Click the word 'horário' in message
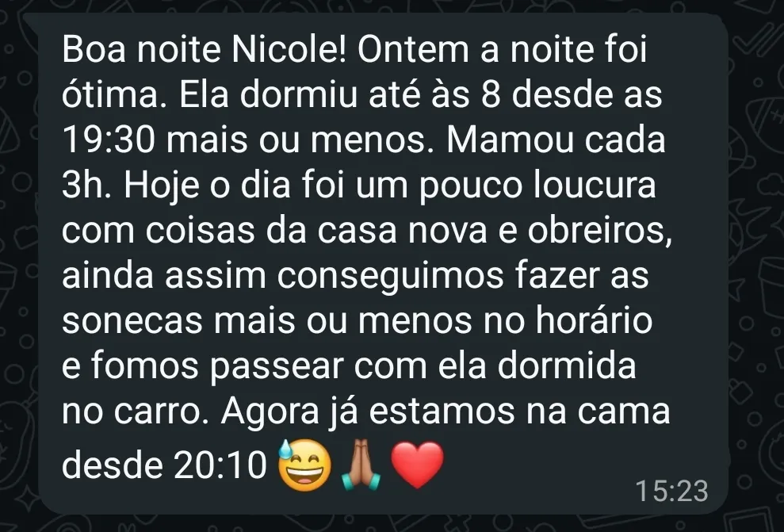This screenshot has width=784, height=532. [x=594, y=320]
